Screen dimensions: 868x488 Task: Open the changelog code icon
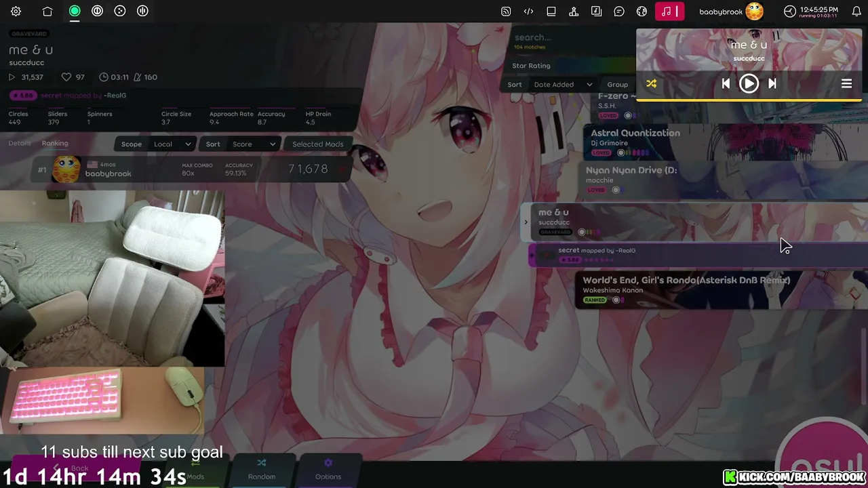tap(528, 12)
